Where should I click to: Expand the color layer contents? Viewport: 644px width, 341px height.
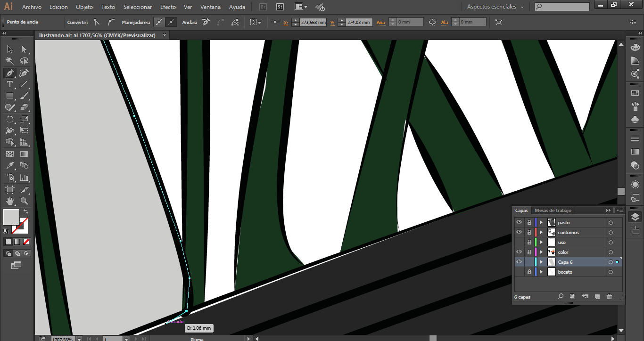click(541, 252)
